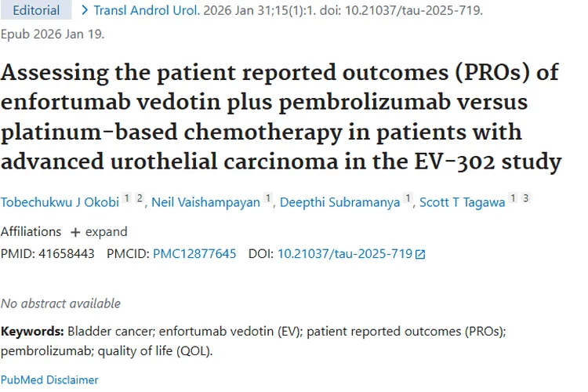Screen dimensions: 588x392
Task: Open the PMC12877645 full-text link
Action: pos(194,254)
